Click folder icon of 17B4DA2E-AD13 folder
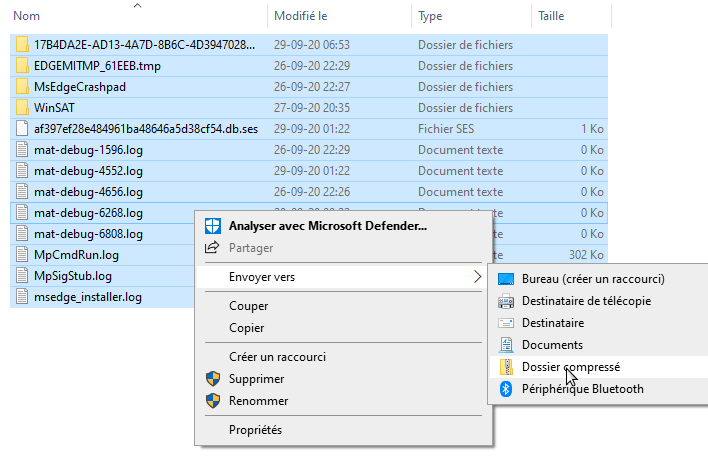The height and width of the screenshot is (456, 708). pos(22,45)
